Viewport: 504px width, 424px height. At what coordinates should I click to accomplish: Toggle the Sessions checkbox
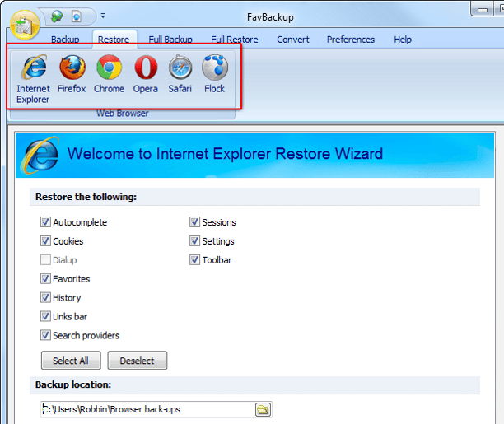pos(194,221)
